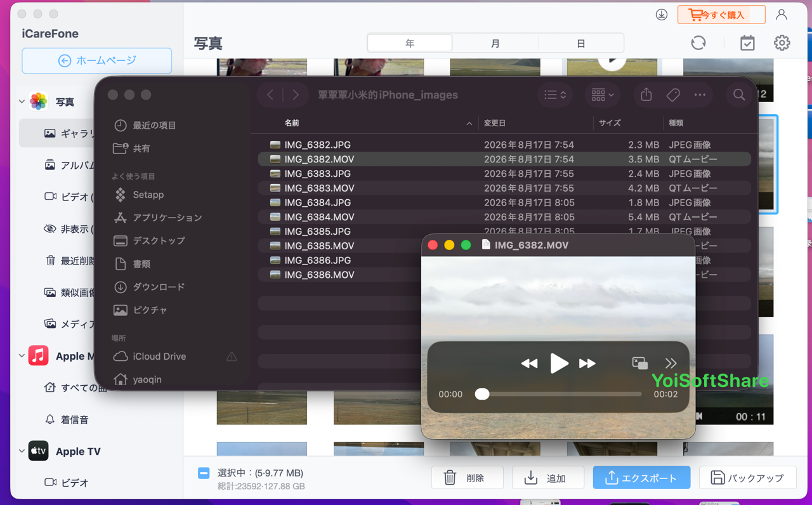Click the refresh icon in iCareFone toolbar
The image size is (812, 505).
[698, 43]
